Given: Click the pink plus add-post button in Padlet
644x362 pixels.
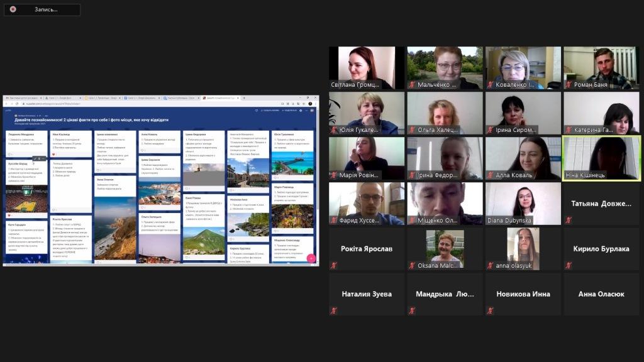Looking at the screenshot, I should 311,258.
